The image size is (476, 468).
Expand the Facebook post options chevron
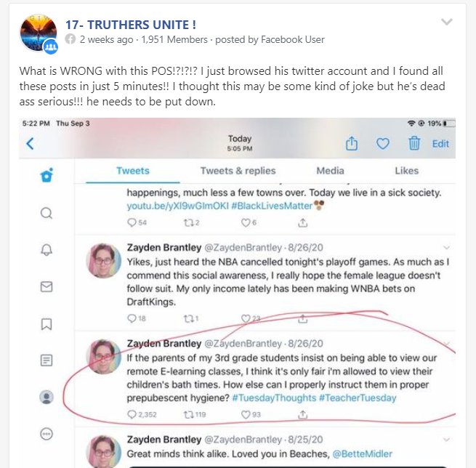click(x=446, y=22)
